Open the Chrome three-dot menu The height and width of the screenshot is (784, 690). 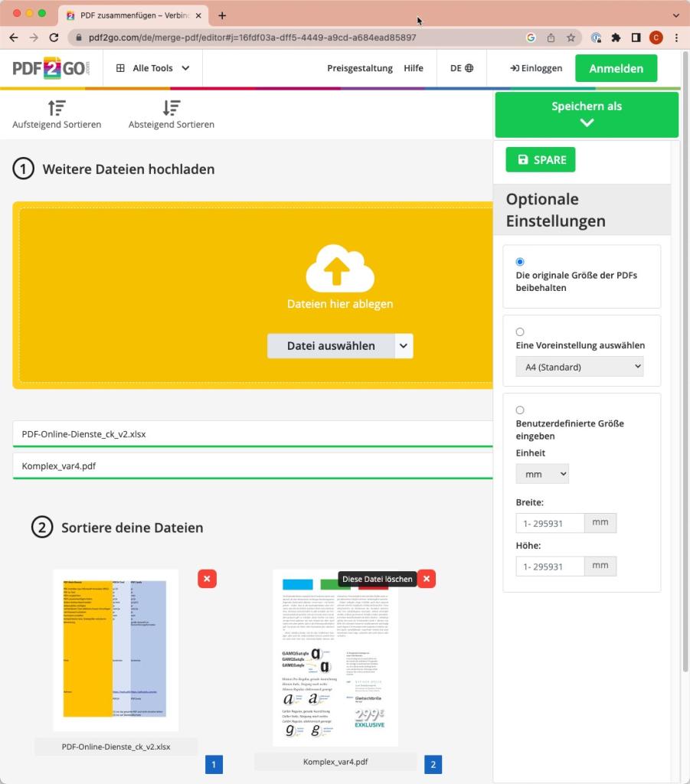point(676,38)
